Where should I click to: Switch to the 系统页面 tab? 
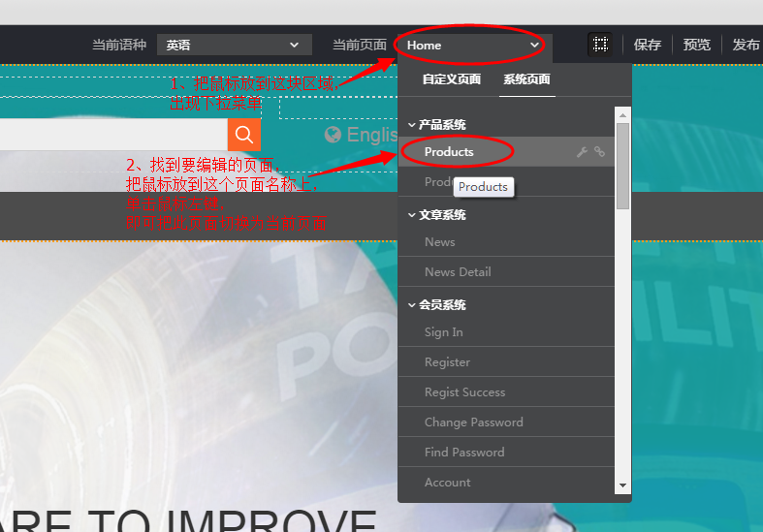[527, 79]
